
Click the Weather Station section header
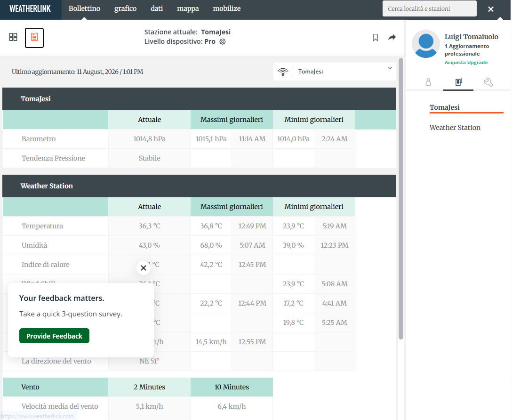199,186
